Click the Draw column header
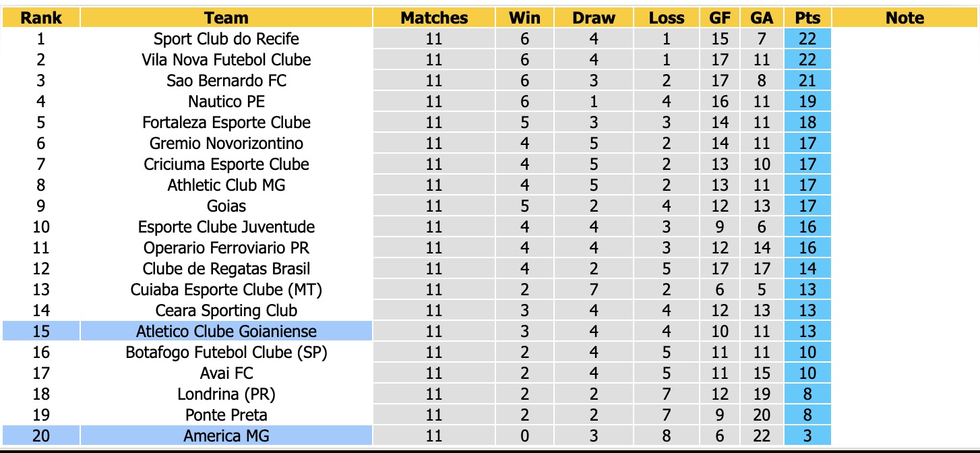 coord(594,18)
